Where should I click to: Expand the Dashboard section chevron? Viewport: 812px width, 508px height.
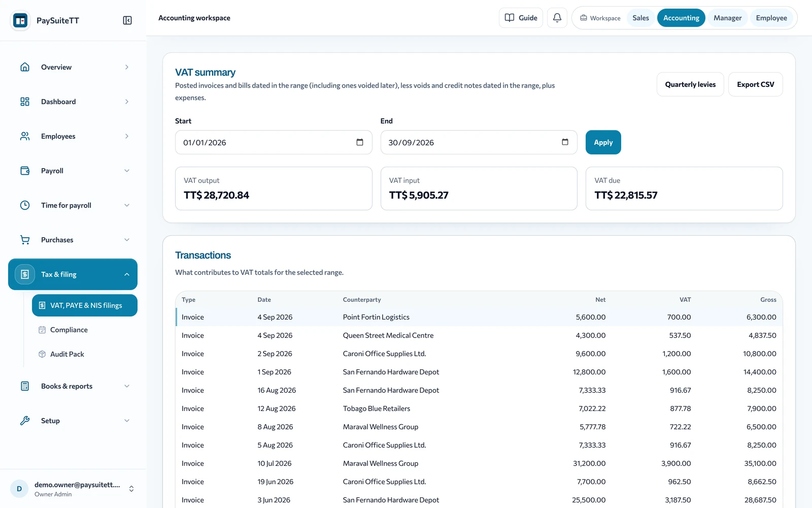[127, 102]
